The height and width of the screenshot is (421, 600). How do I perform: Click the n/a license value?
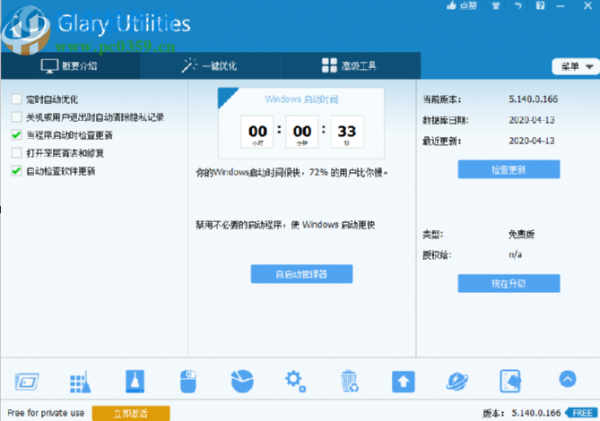(515, 255)
